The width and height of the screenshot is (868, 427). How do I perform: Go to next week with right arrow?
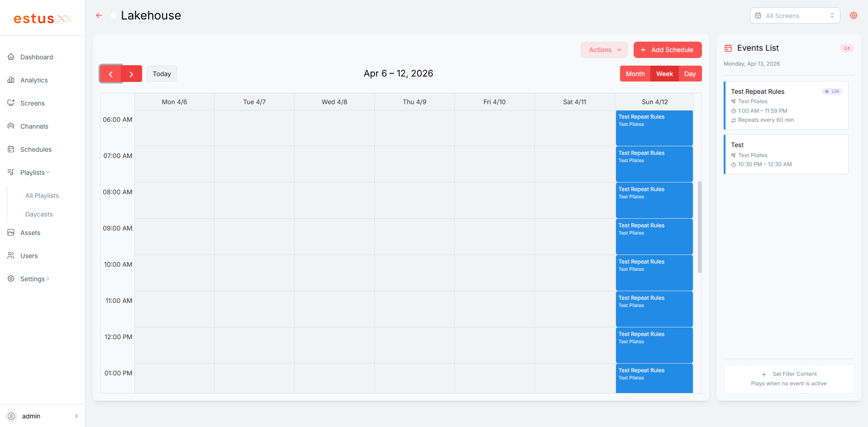[132, 74]
